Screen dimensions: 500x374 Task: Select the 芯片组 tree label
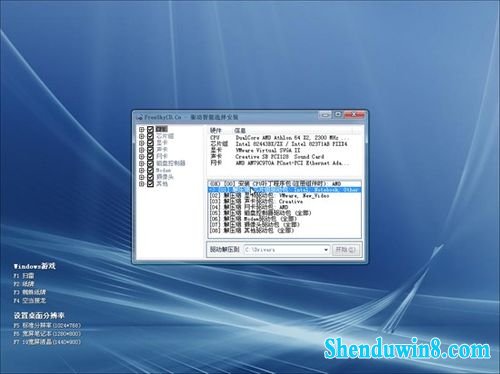165,136
